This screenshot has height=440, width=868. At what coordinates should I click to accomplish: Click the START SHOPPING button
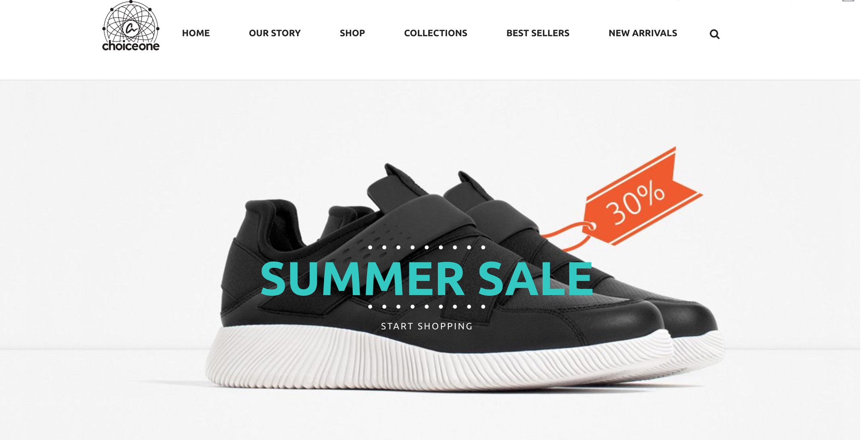(427, 326)
